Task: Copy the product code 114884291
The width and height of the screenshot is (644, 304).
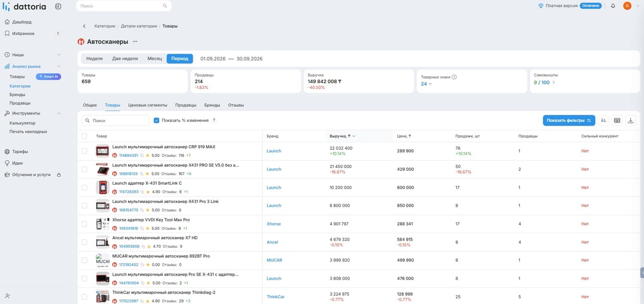Action: (142, 156)
